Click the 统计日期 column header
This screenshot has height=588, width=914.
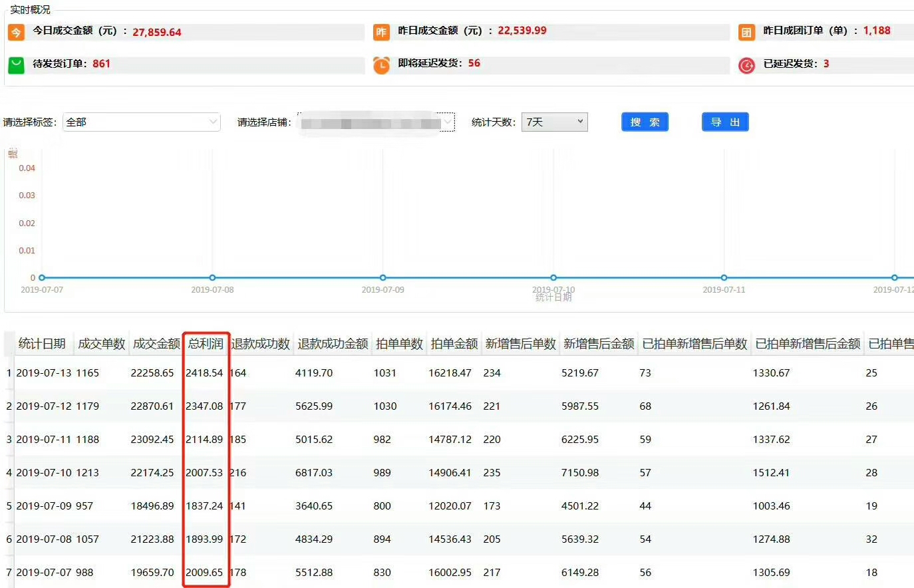pos(43,344)
